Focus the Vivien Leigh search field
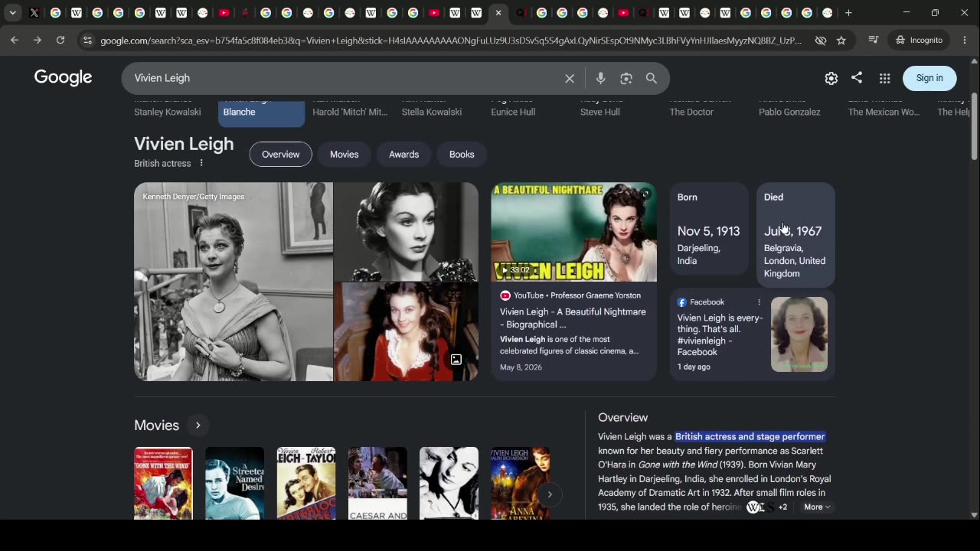The height and width of the screenshot is (551, 980). click(345, 78)
